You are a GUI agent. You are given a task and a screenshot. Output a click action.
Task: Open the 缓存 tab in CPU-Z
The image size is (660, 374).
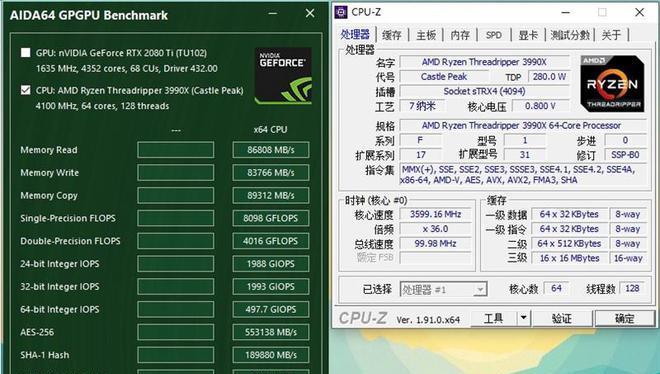[391, 35]
